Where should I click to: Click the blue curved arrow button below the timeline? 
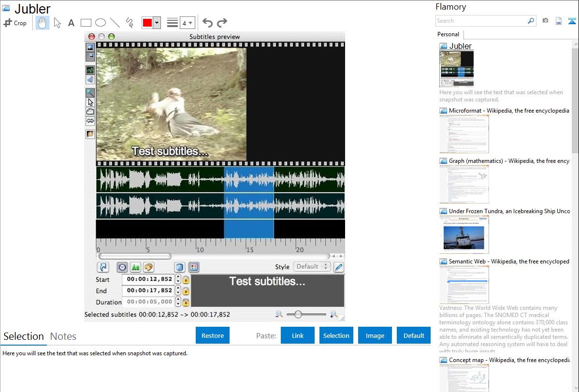[x=102, y=267]
